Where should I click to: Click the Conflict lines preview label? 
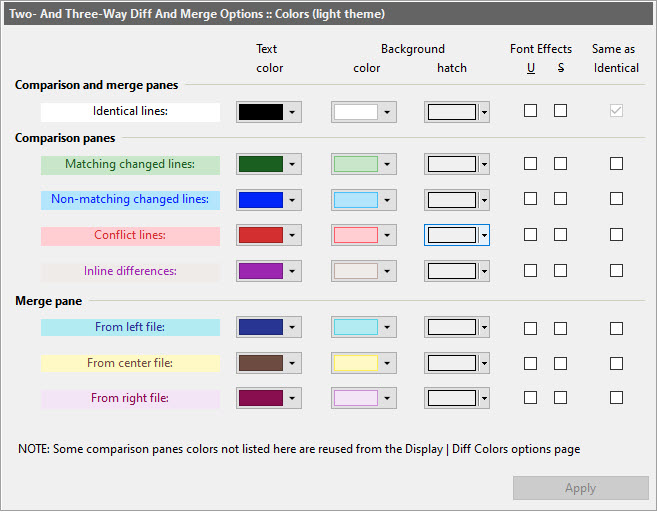[x=130, y=236]
